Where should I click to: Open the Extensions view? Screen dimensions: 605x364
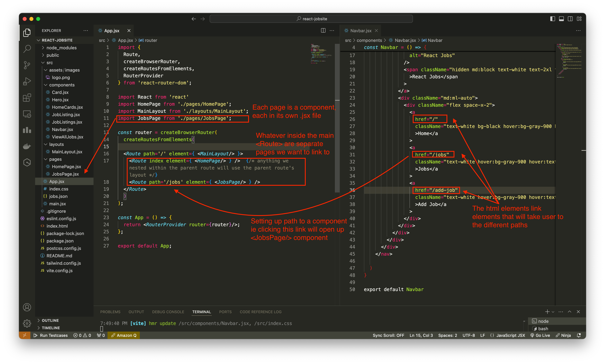point(27,98)
